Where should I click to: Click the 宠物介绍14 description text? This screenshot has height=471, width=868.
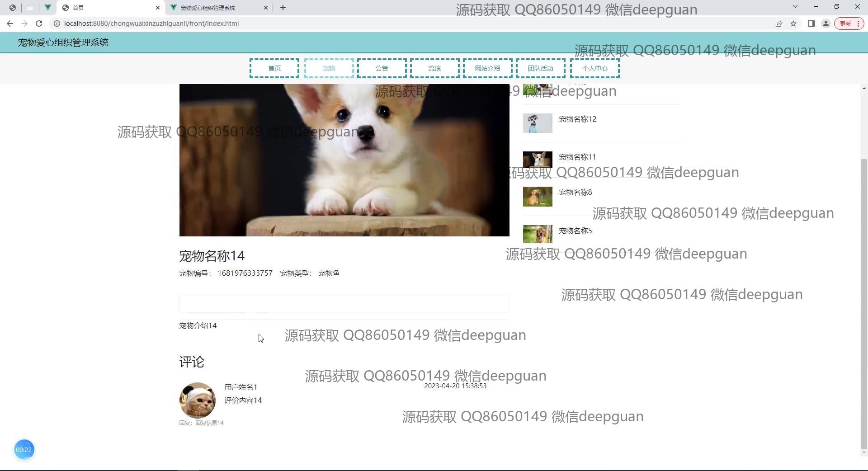click(198, 325)
